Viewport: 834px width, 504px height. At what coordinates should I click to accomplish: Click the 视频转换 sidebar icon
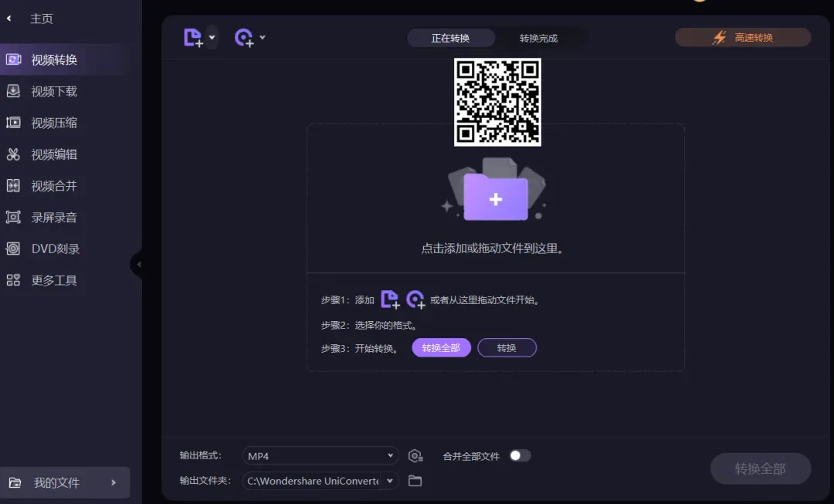pyautogui.click(x=13, y=59)
